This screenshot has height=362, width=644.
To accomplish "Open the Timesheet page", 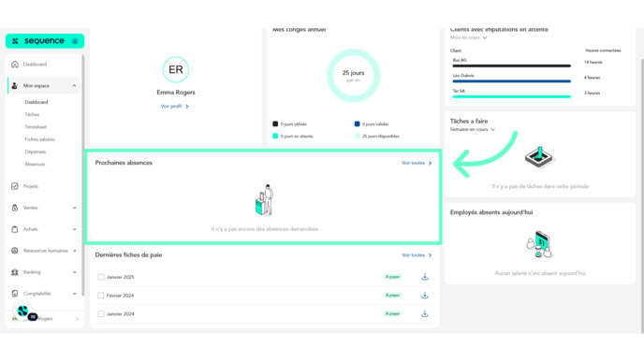I will pyautogui.click(x=36, y=127).
